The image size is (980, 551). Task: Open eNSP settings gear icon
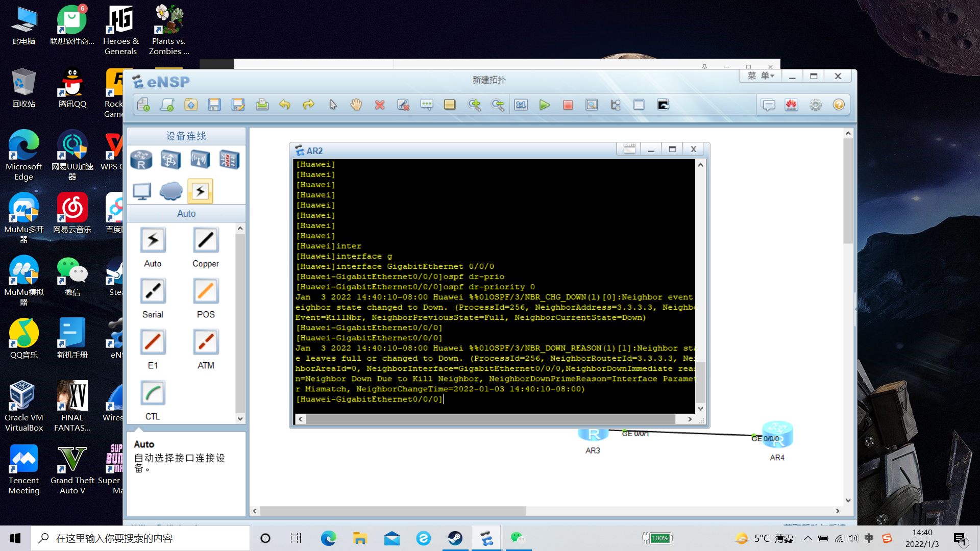(x=816, y=105)
